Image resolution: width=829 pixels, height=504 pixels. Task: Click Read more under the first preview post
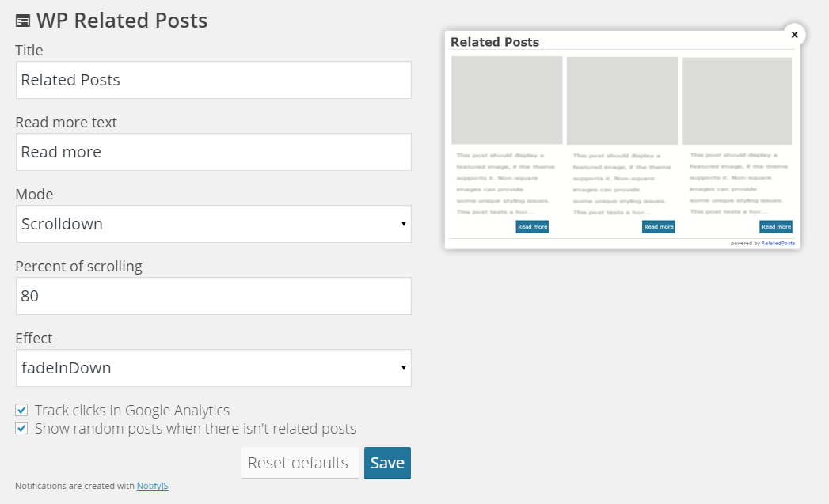click(x=532, y=226)
